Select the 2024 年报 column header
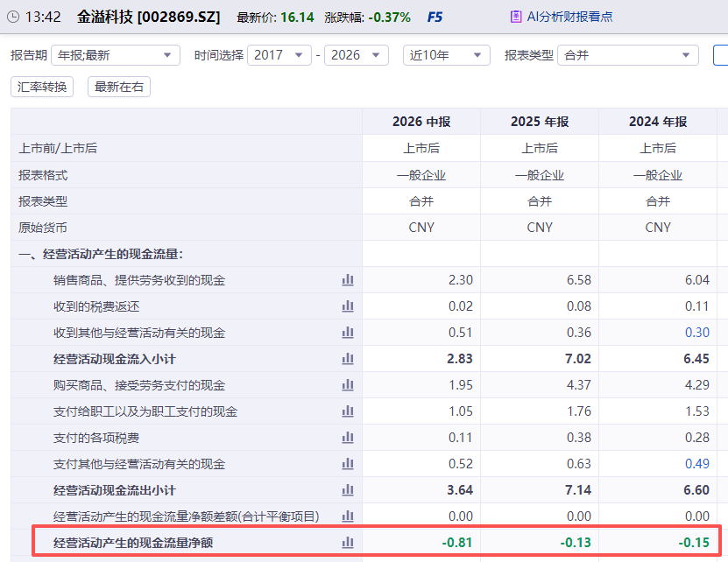The height and width of the screenshot is (562, 728). 658,122
